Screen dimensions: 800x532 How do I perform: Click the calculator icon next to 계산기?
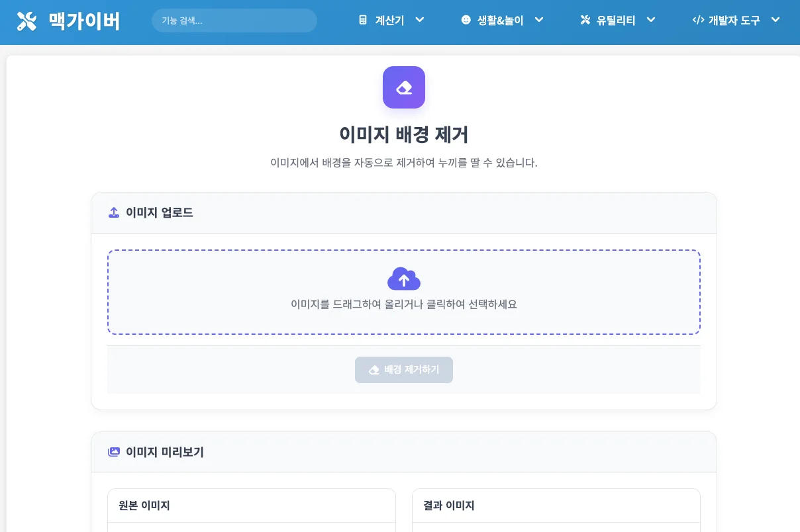[x=363, y=20]
